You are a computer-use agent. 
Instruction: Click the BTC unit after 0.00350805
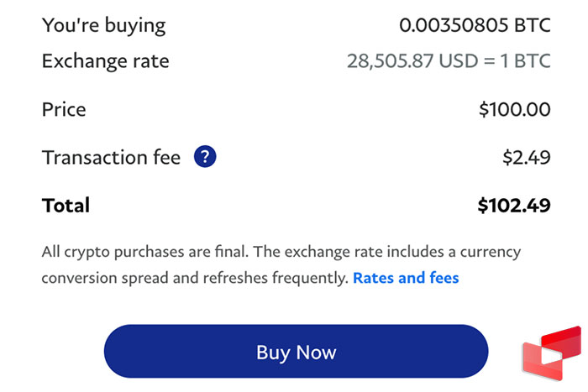point(532,24)
